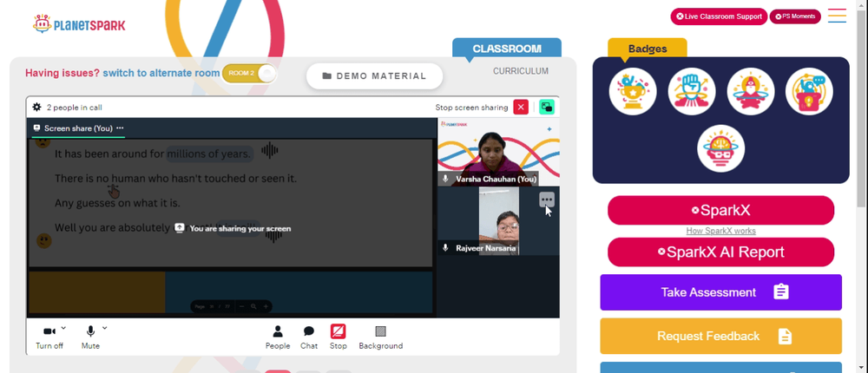Click the PlanetSpark logo
The image size is (868, 373).
[79, 24]
